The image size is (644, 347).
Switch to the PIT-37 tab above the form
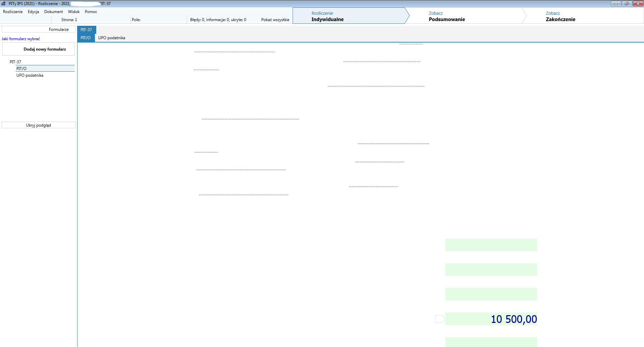click(86, 30)
